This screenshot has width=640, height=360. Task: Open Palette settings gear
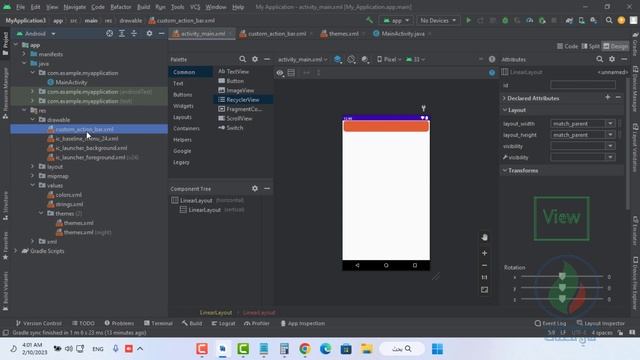pyautogui.click(x=255, y=59)
